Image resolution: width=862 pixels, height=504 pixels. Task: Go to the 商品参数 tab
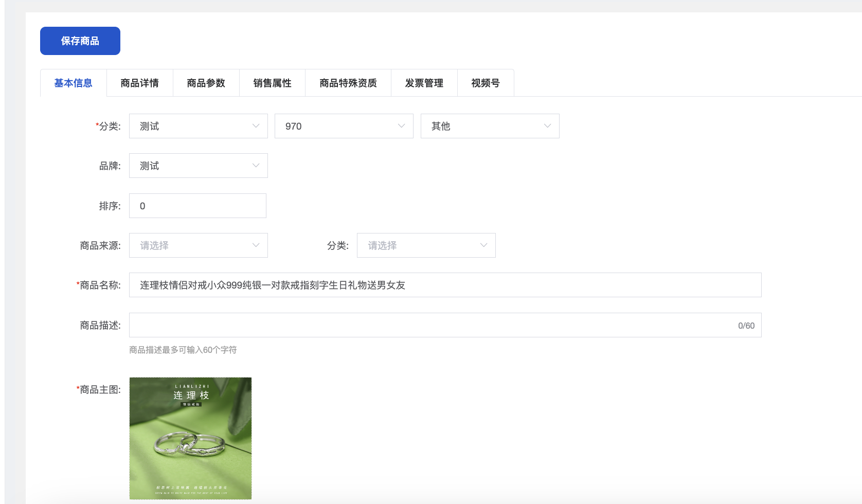click(206, 83)
